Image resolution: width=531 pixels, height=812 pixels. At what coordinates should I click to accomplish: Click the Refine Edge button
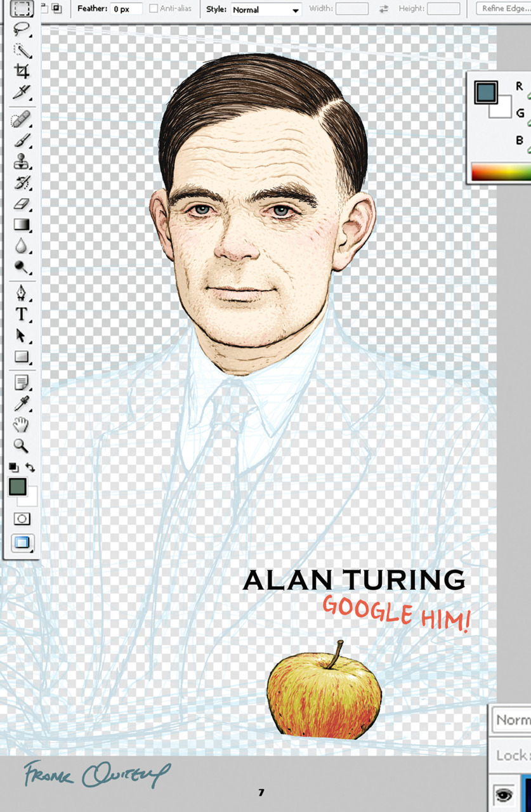(x=503, y=9)
